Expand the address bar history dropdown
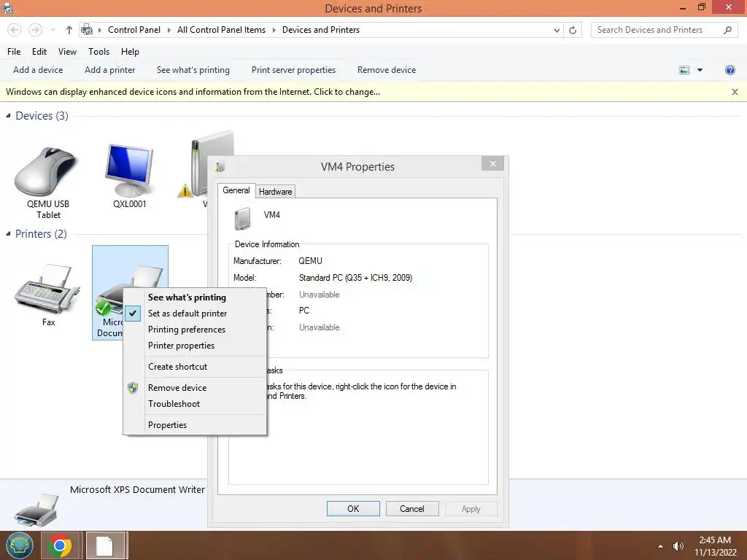Image resolution: width=747 pixels, height=560 pixels. pyautogui.click(x=557, y=30)
